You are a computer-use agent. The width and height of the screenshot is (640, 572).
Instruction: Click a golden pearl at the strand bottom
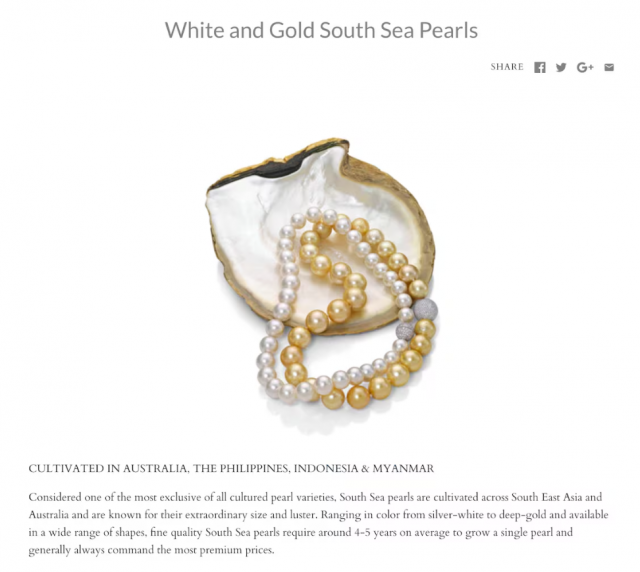point(358,396)
